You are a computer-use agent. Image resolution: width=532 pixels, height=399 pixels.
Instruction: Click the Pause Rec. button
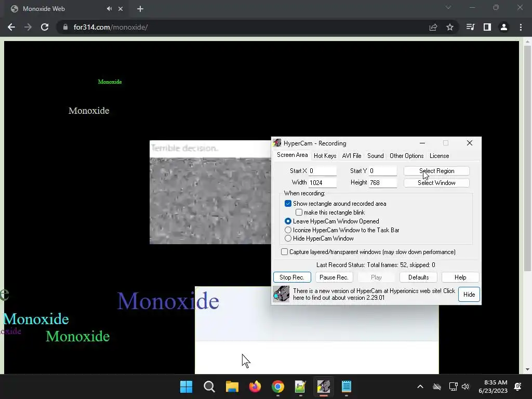[x=334, y=277]
